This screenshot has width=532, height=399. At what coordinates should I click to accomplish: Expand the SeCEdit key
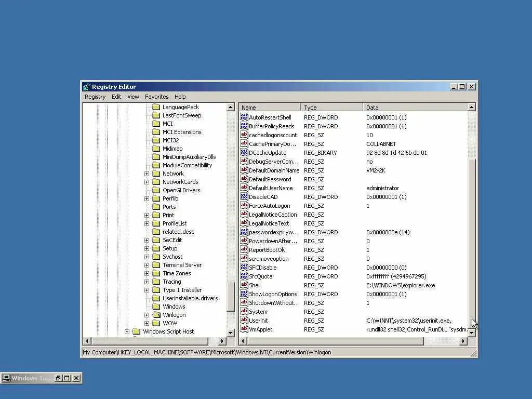[x=147, y=240]
